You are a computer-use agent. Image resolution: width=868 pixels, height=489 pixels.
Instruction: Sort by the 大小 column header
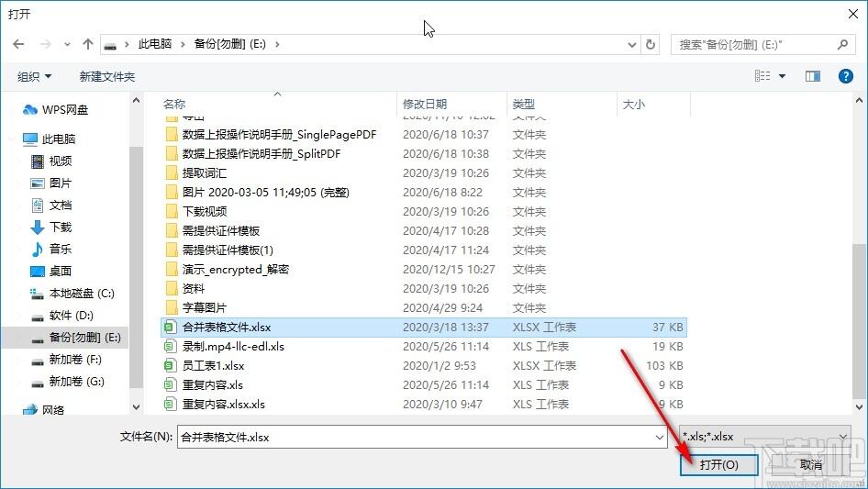634,104
